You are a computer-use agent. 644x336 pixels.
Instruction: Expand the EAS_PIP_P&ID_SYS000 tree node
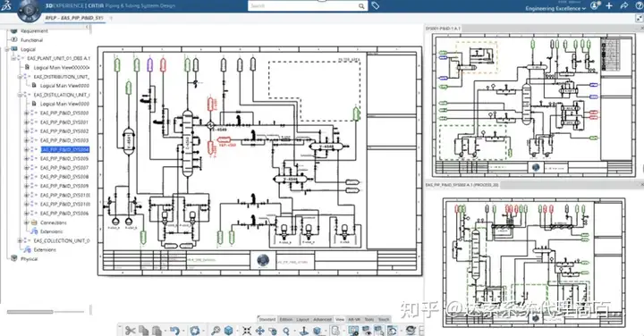(26, 113)
